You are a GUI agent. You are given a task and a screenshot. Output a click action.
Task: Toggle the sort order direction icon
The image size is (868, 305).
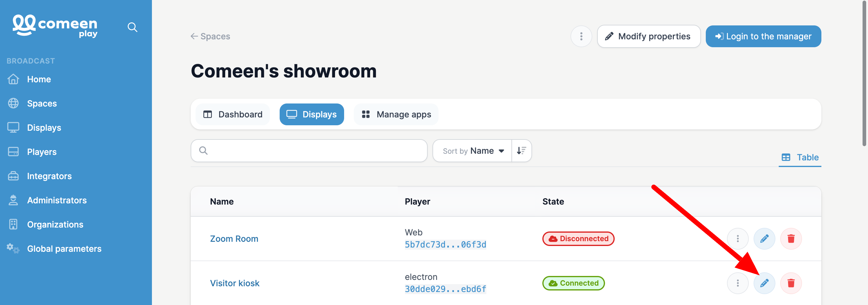(x=521, y=151)
